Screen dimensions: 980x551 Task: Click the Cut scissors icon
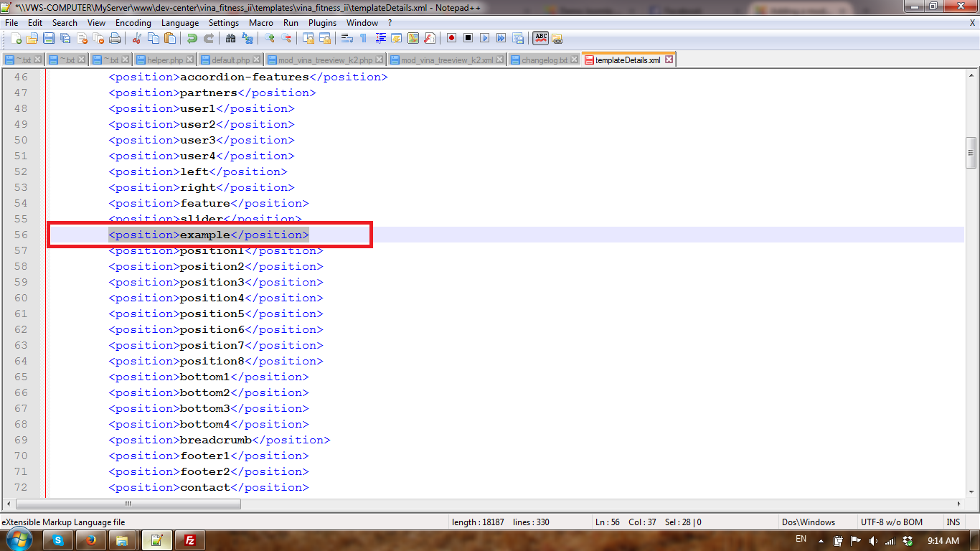(x=137, y=38)
